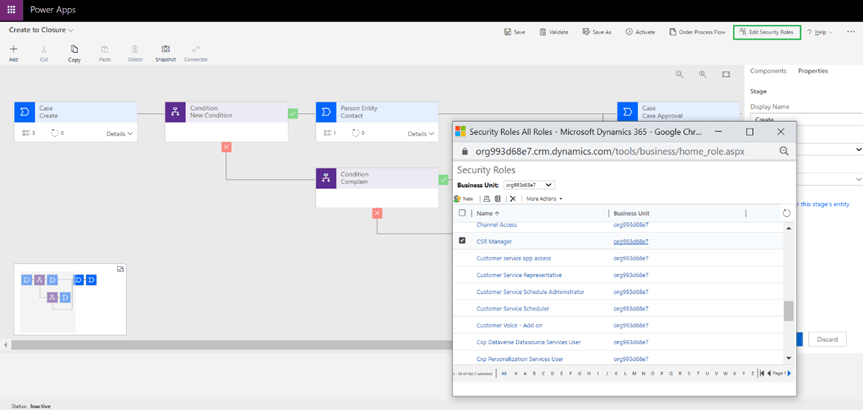Click the New role button

click(x=464, y=199)
